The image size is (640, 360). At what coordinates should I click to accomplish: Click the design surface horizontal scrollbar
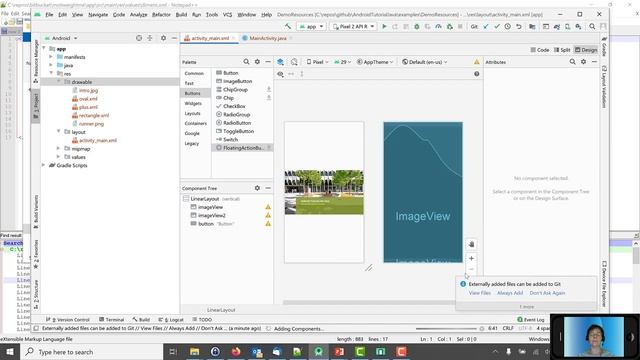(x=369, y=302)
